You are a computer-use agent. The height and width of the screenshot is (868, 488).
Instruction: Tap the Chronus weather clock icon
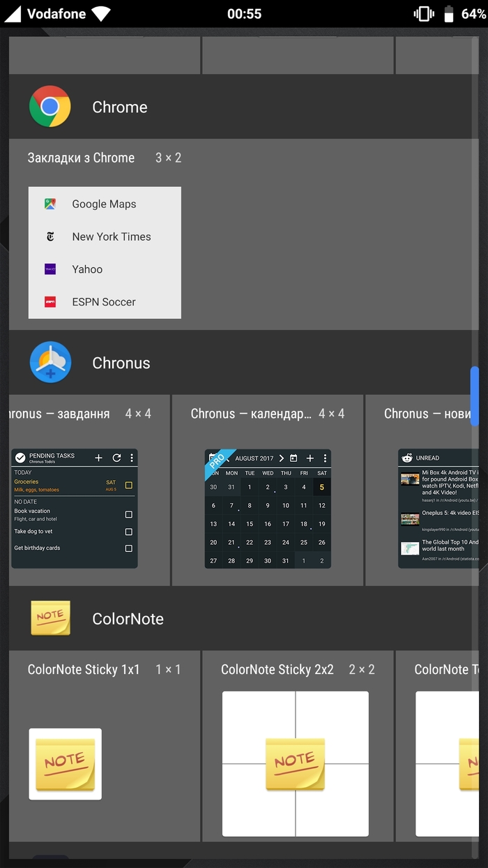(50, 363)
